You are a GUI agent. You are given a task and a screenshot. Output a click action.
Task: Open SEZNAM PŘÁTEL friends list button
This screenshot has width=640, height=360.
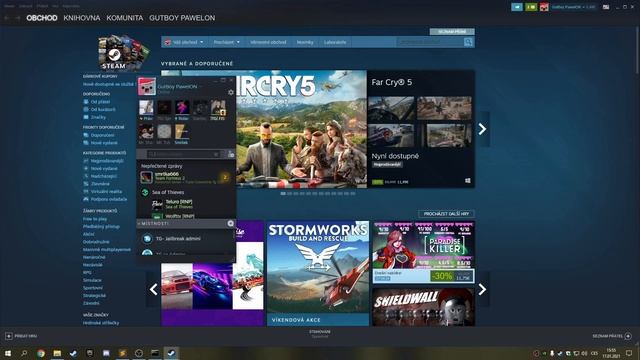[612, 336]
